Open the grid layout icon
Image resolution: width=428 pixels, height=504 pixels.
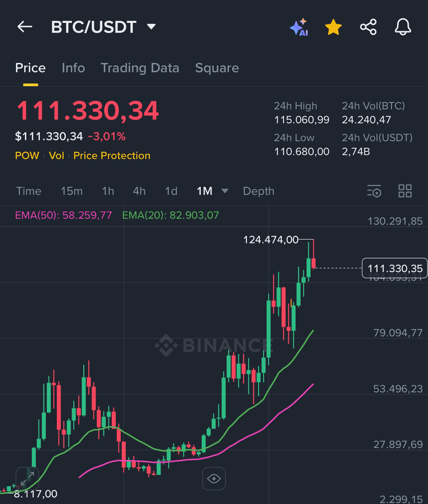click(x=405, y=191)
